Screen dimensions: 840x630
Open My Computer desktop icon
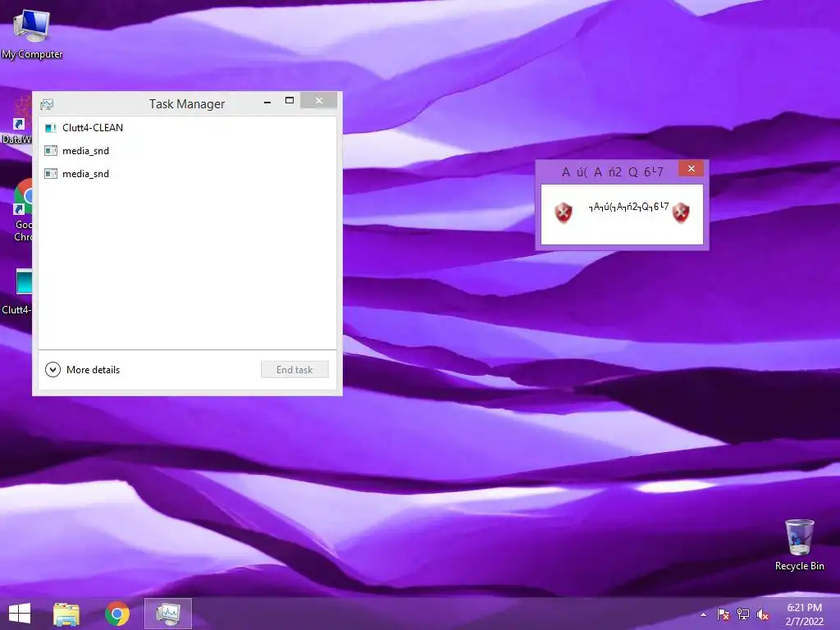pos(32,34)
